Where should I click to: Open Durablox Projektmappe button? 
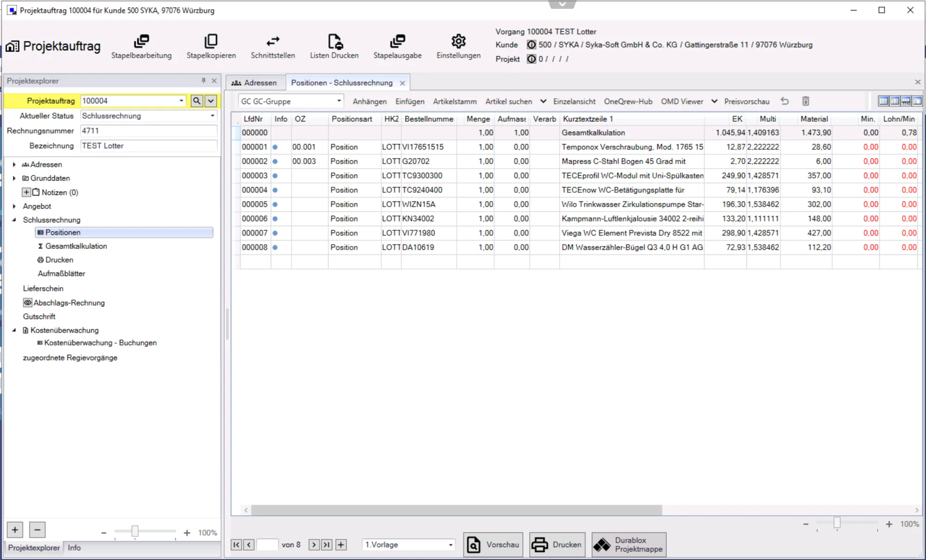[629, 545]
